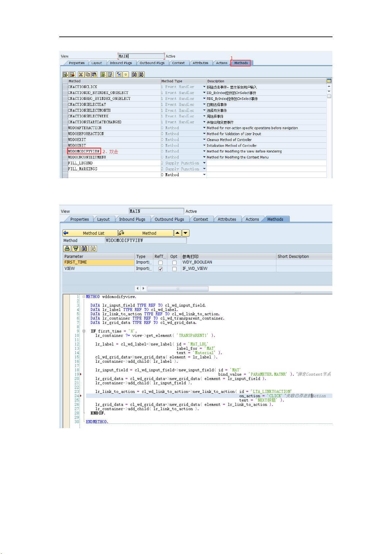Screen dimensions: 392x554
Task: Open Method Type dropdown for ONACTIONCLICK
Action: click(204, 87)
